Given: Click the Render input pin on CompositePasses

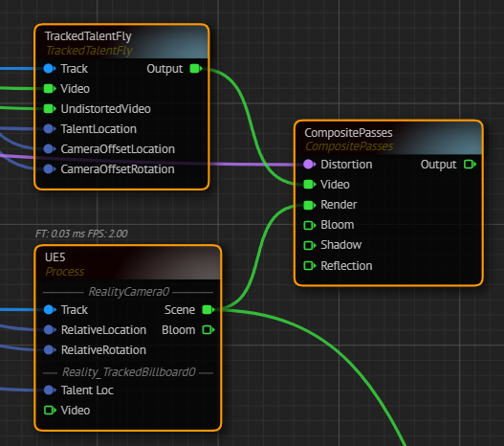Looking at the screenshot, I should (x=310, y=205).
